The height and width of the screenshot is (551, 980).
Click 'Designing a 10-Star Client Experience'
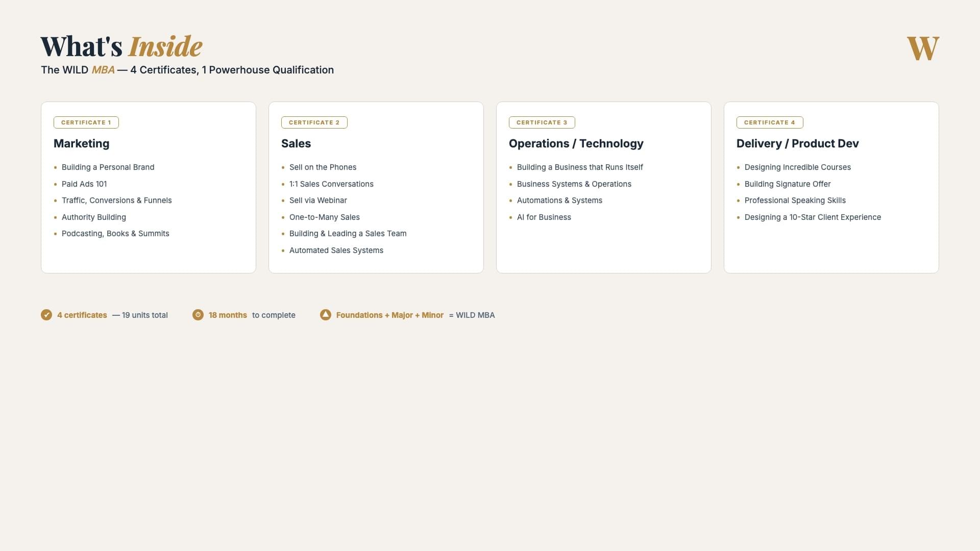click(813, 217)
